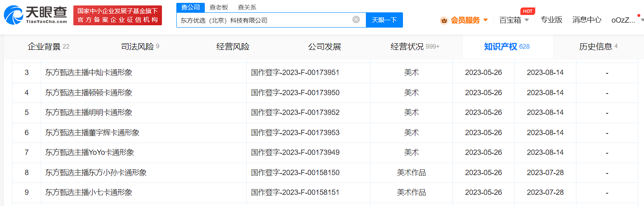Click inside the company name search field
This screenshot has height=206, width=644.
point(264,20)
